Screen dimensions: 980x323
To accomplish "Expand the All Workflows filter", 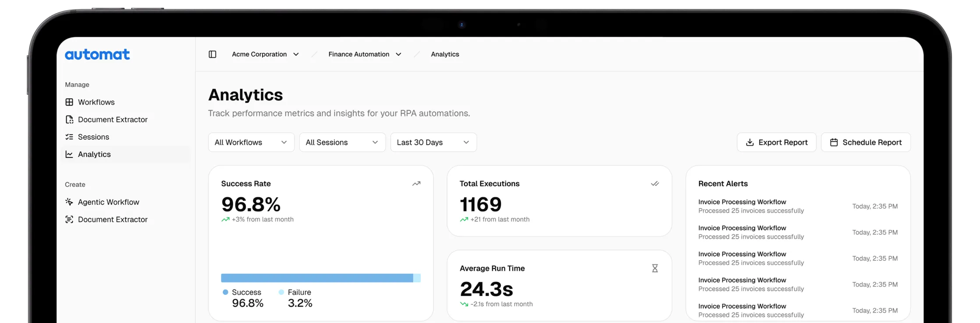I will (x=251, y=142).
